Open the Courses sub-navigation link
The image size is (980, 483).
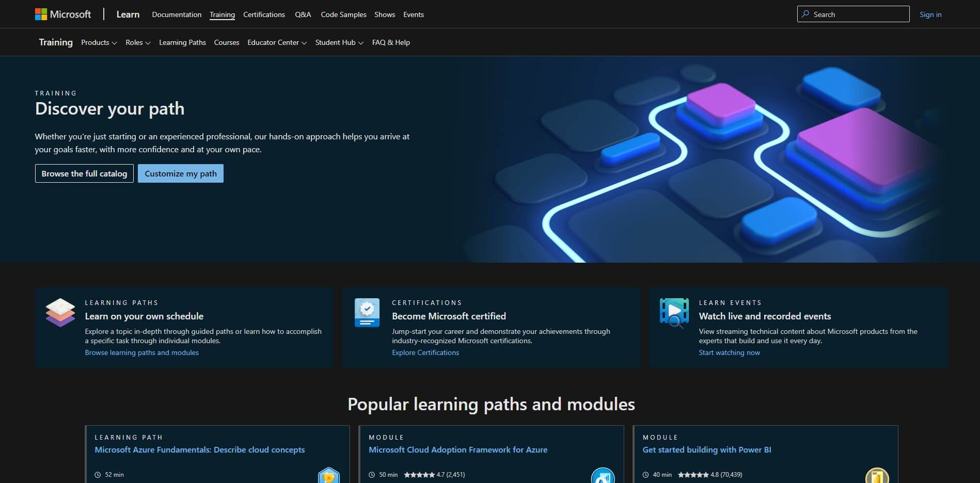(x=227, y=42)
